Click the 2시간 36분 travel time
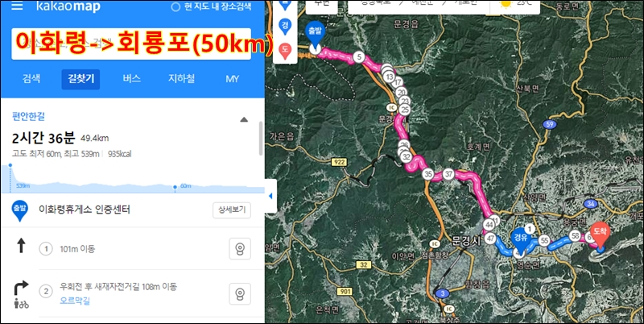Viewport: 644px width, 324px height. 43,139
